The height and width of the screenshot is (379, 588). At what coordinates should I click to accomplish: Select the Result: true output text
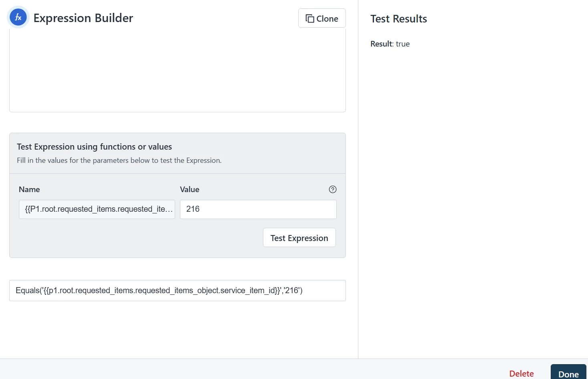(x=390, y=44)
